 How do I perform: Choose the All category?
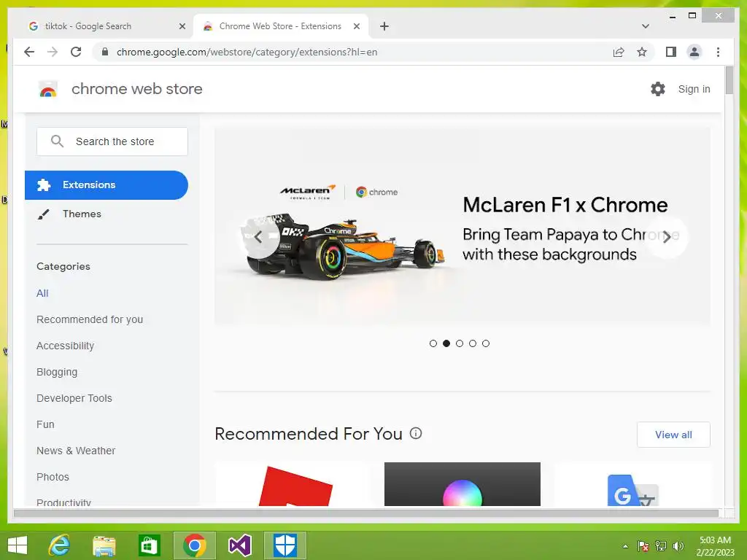pyautogui.click(x=42, y=293)
